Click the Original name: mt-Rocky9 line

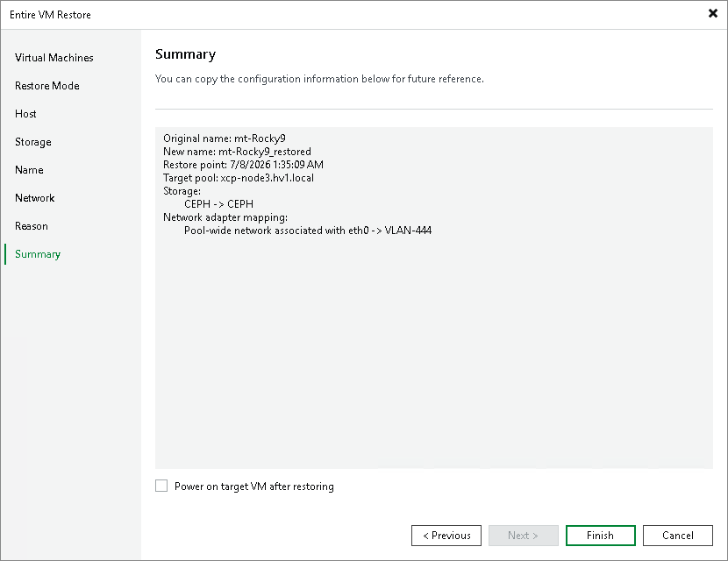[225, 138]
